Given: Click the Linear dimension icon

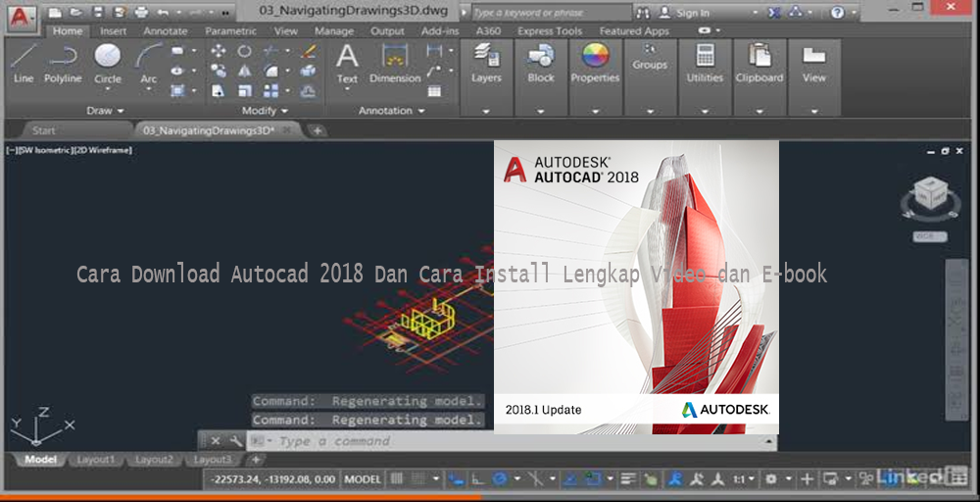Looking at the screenshot, I should 434,51.
